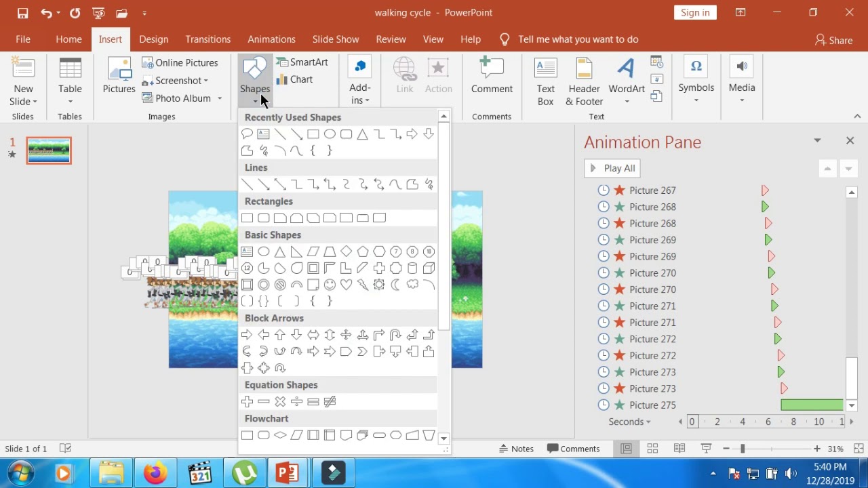Open Firefox from the taskbar
The width and height of the screenshot is (868, 488).
pos(155,473)
